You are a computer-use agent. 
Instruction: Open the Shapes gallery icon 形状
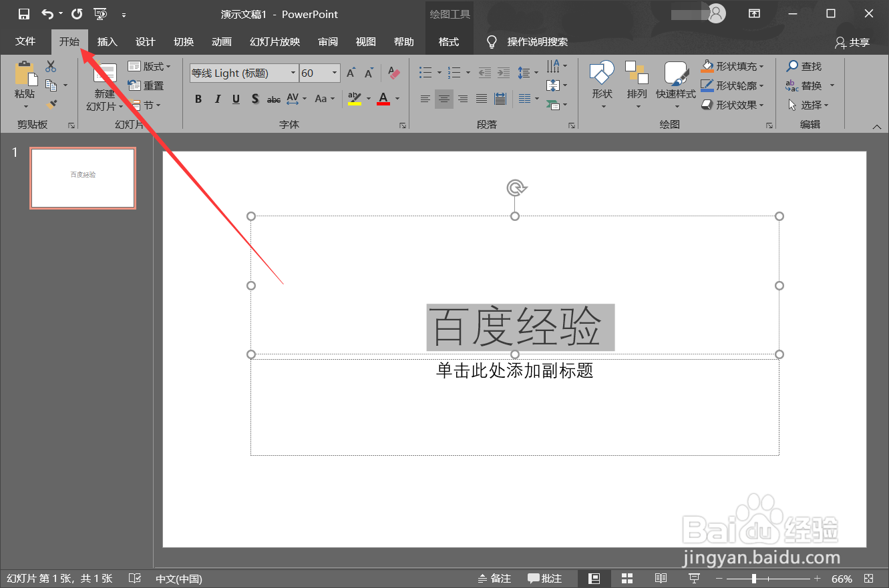coord(602,73)
